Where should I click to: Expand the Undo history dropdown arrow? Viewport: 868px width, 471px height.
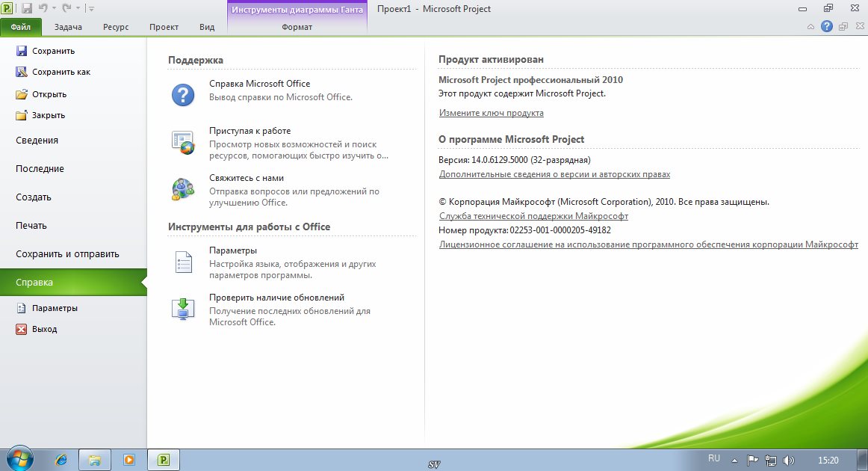pyautogui.click(x=56, y=9)
